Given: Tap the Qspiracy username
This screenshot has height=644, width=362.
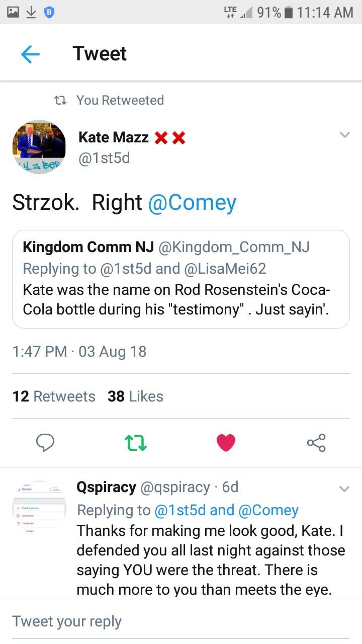Looking at the screenshot, I should 106,487.
